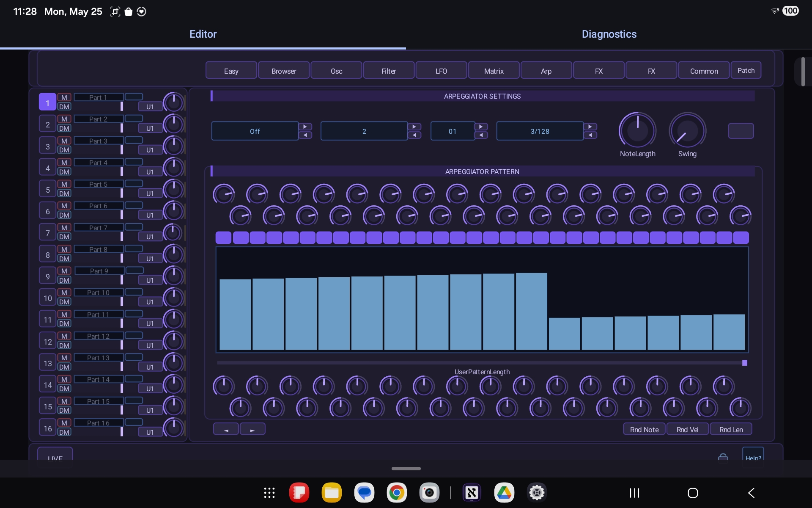Shift pattern left with arrow button
Screen dimensions: 812x508
click(x=226, y=429)
